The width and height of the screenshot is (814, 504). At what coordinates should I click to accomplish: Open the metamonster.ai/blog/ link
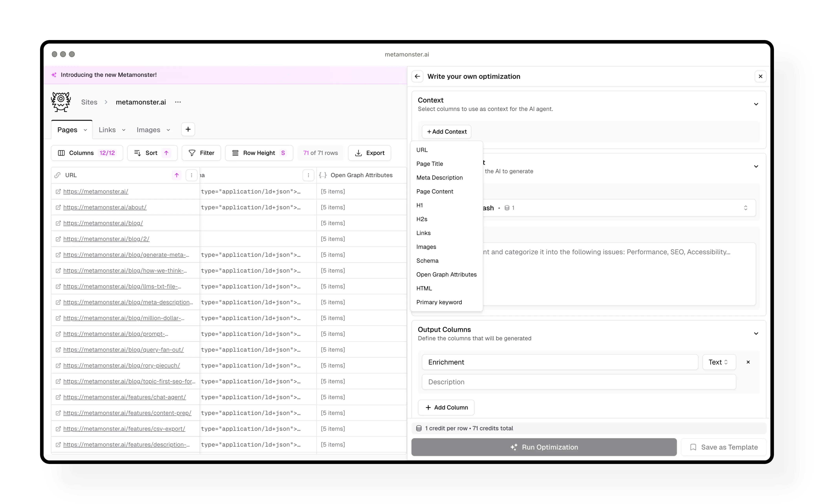(102, 223)
